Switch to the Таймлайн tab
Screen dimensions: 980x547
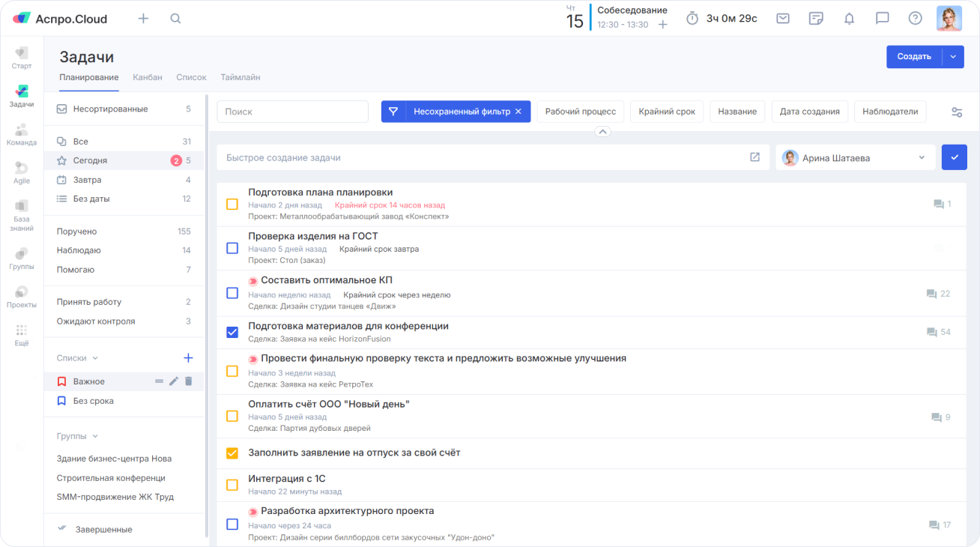point(240,77)
